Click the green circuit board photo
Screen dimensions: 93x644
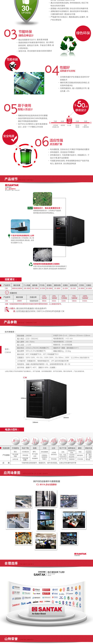[x=42, y=199]
